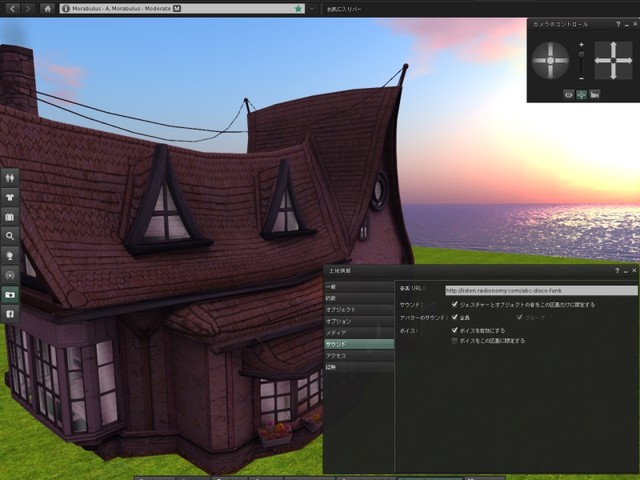Image resolution: width=640 pixels, height=480 pixels.
Task: Minimize the Camera Controls panel
Action: coord(627,25)
